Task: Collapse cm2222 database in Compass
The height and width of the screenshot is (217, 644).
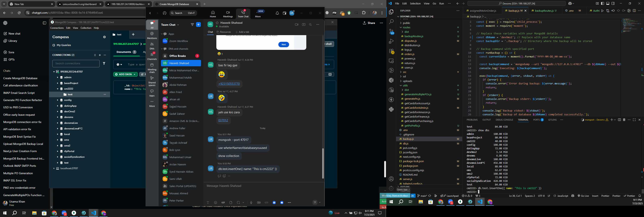Action: (x=58, y=89)
